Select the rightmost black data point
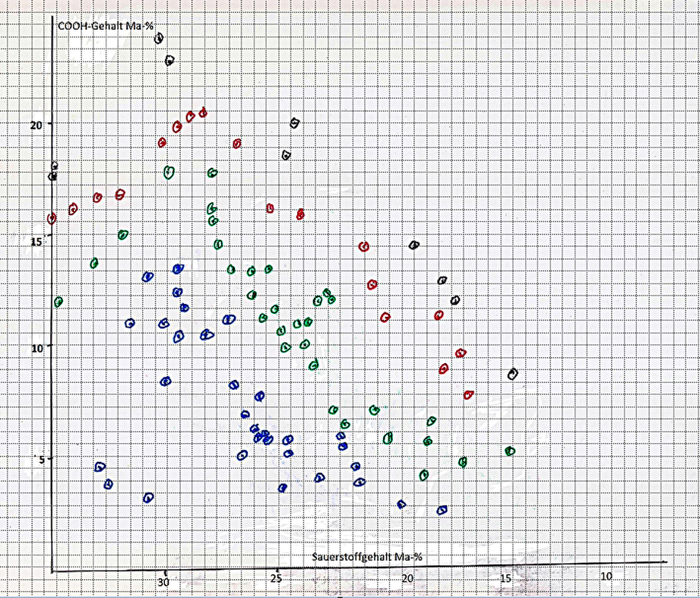The width and height of the screenshot is (700, 598). [513, 374]
